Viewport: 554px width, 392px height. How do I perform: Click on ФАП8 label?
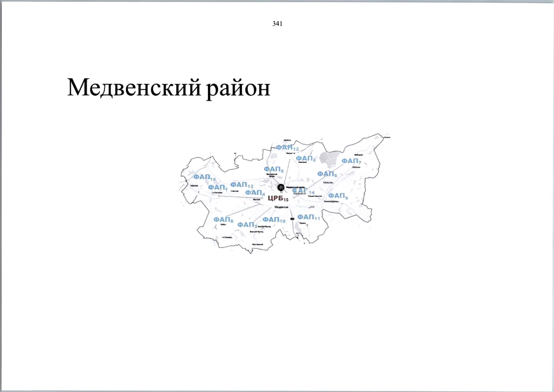click(223, 220)
